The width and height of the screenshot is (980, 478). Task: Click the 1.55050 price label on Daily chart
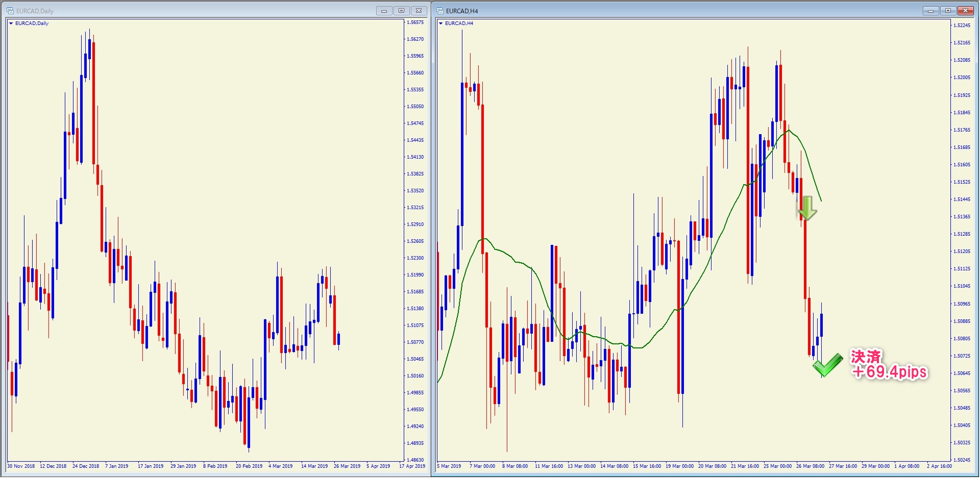click(415, 107)
